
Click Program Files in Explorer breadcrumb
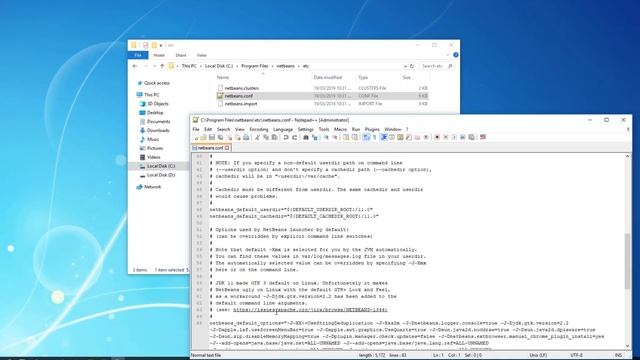click(x=255, y=66)
